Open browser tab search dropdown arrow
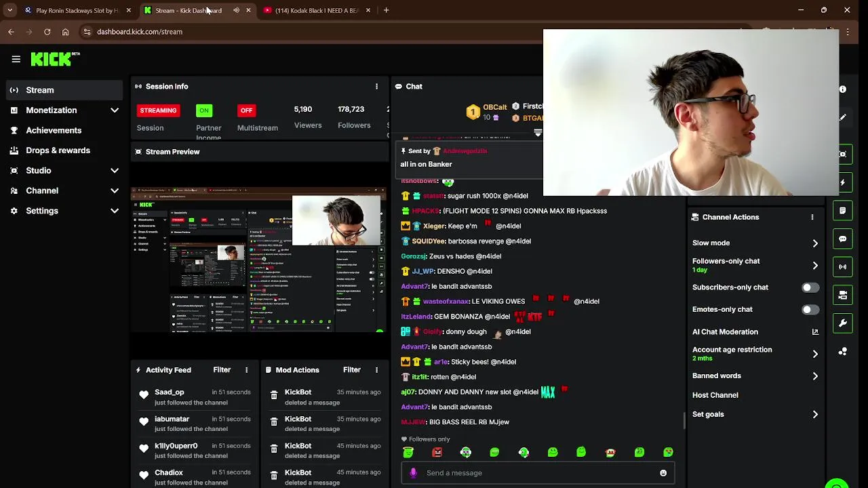The image size is (868, 488). pyautogui.click(x=9, y=10)
